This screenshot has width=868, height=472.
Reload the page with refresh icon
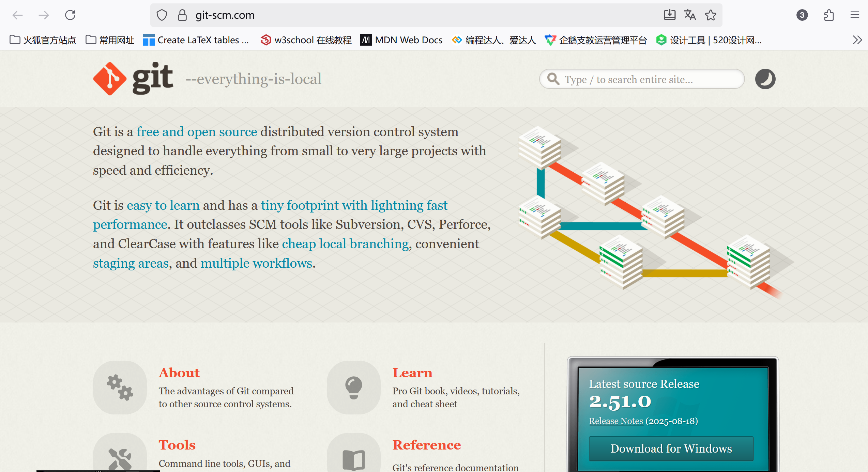[x=70, y=15]
